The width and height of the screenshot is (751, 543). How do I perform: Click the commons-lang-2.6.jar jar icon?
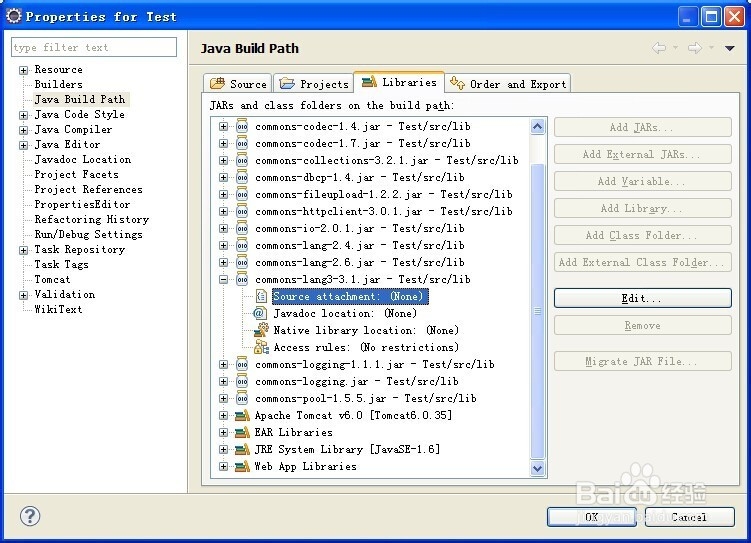[242, 262]
